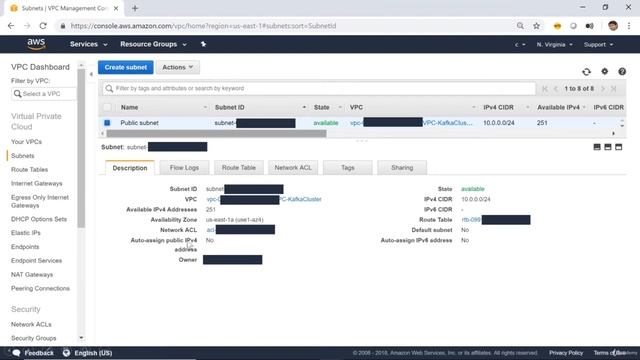Image resolution: width=640 pixels, height=360 pixels.
Task: Sort by the IPv4 CIDR column
Action: tap(498, 107)
